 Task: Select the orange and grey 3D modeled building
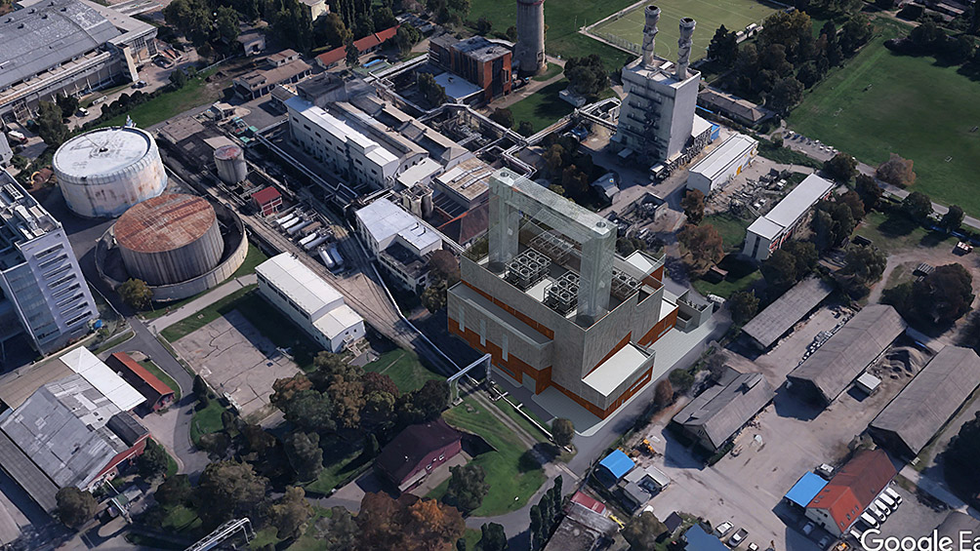551,322
